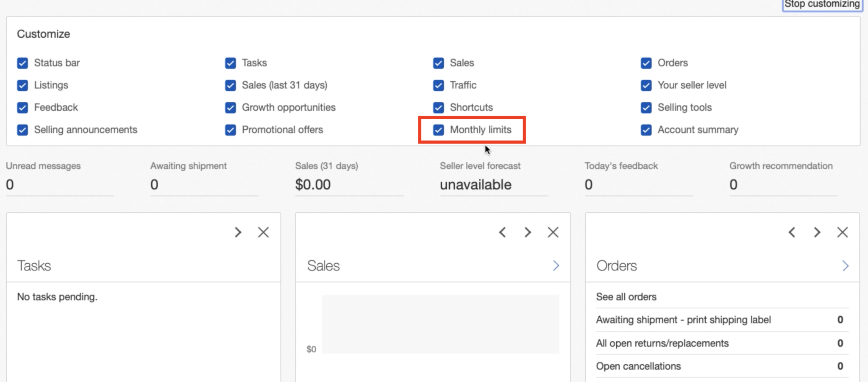Open Sales details via the blue chevron

click(556, 266)
